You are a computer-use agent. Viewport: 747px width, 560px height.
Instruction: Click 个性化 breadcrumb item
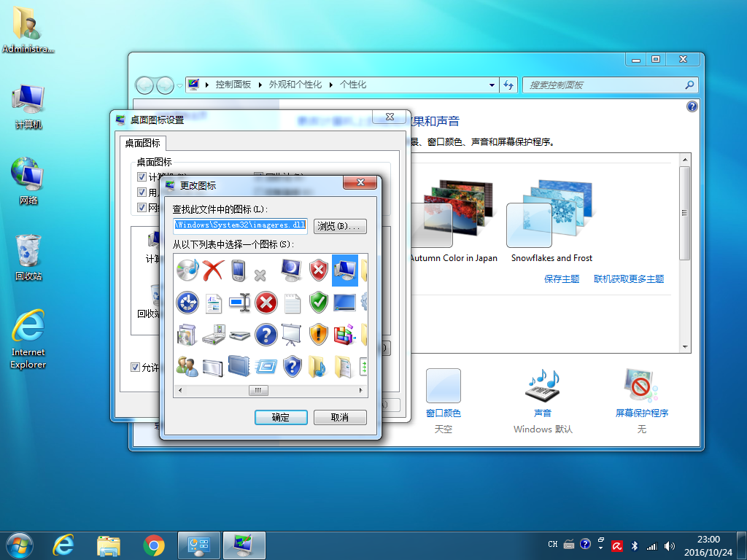pyautogui.click(x=353, y=85)
